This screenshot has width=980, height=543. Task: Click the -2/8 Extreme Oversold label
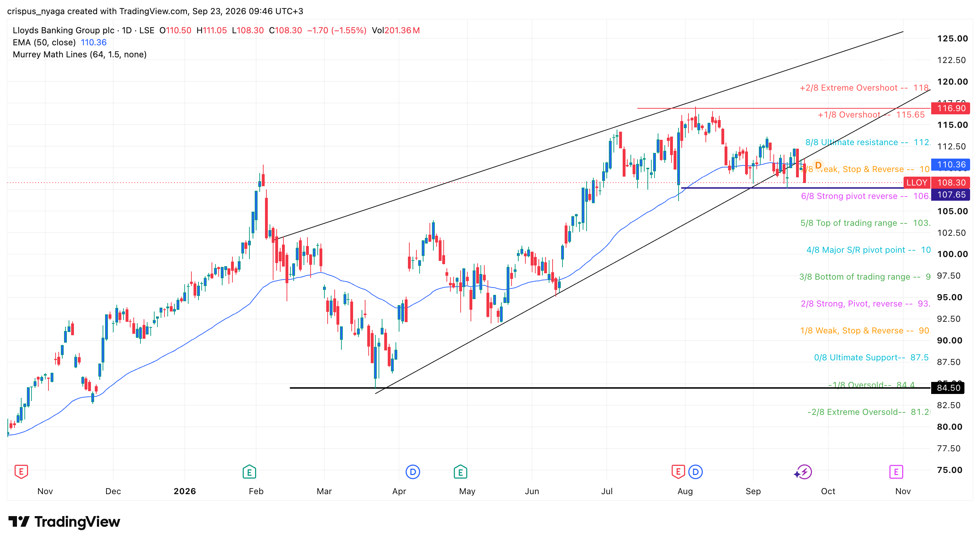coord(869,412)
